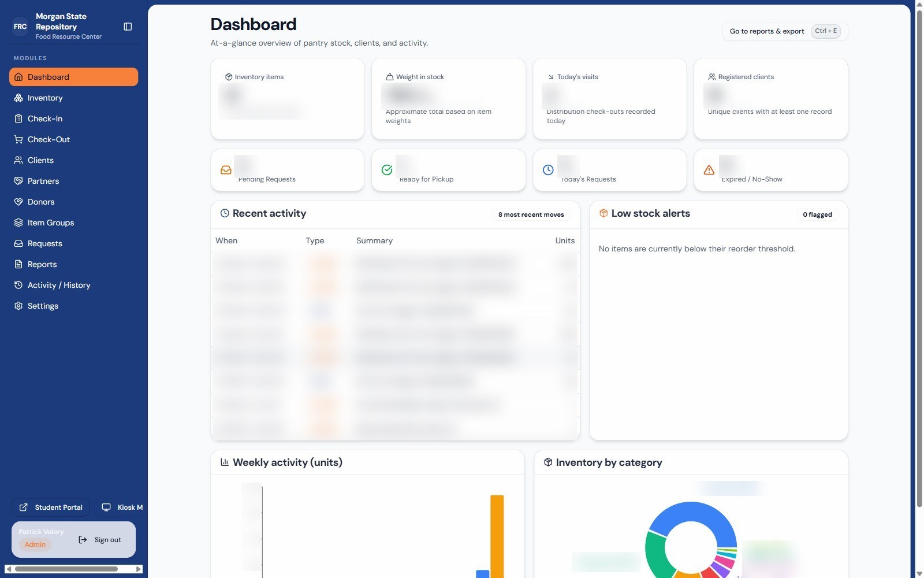Click the Inventory items box icon
924x578 pixels.
tap(229, 77)
